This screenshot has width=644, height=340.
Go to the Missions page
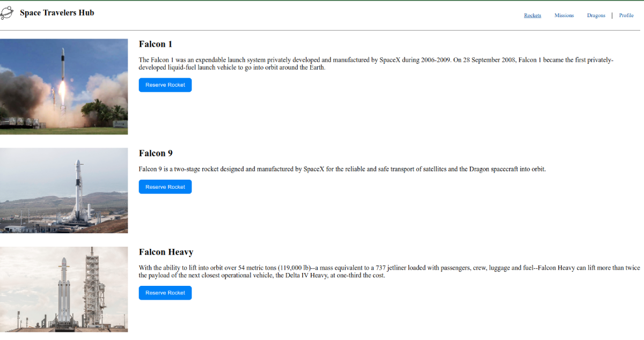click(x=564, y=16)
